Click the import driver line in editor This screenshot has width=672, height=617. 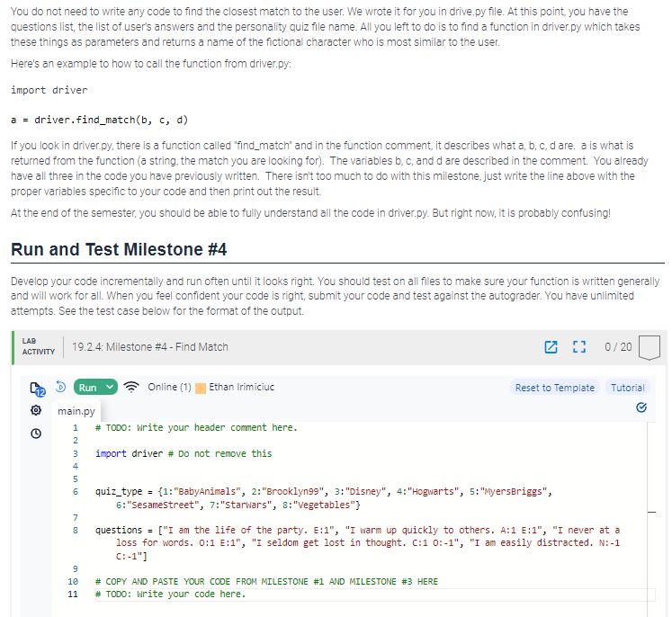tap(184, 453)
